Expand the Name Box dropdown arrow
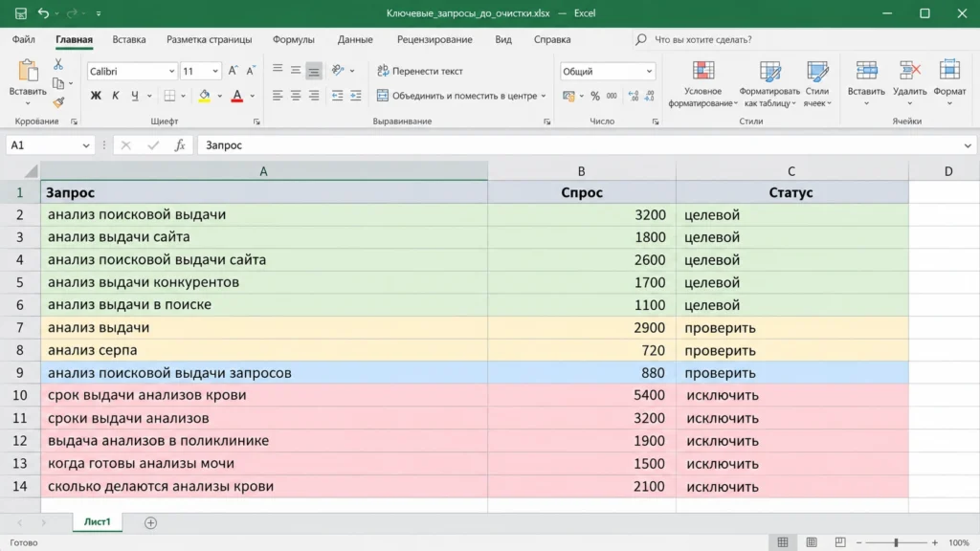This screenshot has height=551, width=980. tap(85, 145)
